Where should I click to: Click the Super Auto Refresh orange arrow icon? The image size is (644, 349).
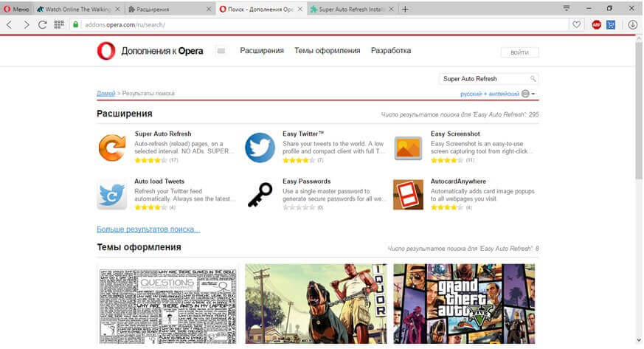pos(112,148)
